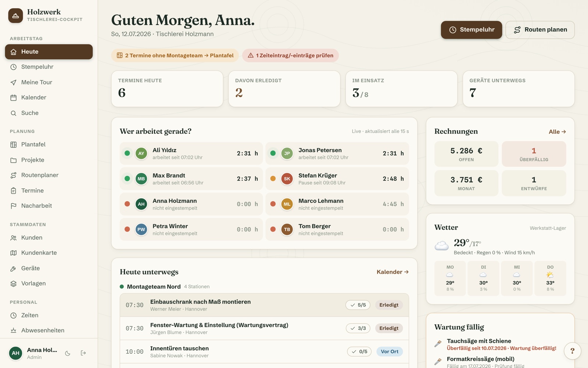Click the Holzwerk logo icon
588x368 pixels.
tap(15, 15)
